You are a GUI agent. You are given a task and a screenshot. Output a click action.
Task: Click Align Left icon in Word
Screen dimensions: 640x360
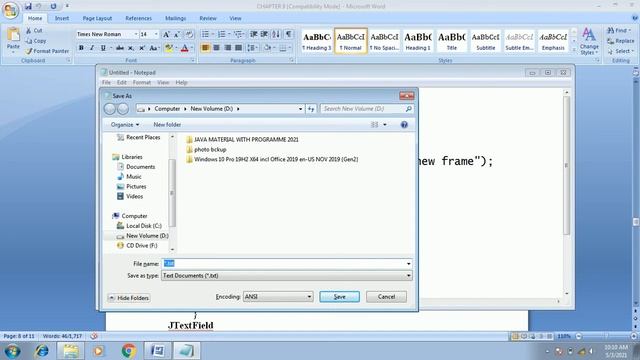[x=205, y=48]
